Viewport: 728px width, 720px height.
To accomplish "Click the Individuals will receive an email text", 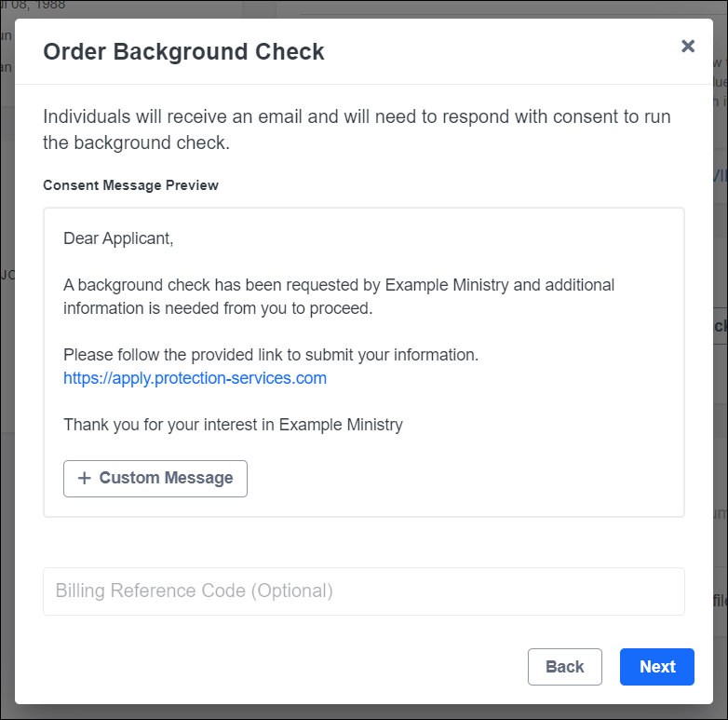I will point(357,117).
